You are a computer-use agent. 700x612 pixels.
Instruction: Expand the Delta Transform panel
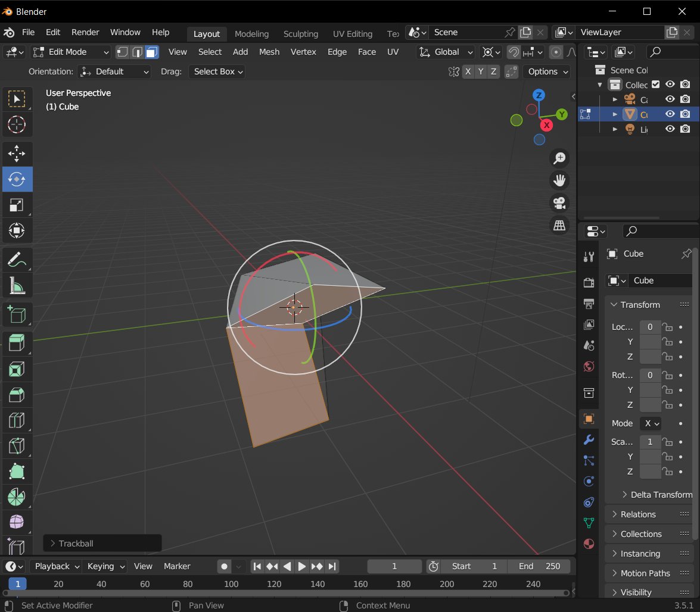[x=657, y=495]
